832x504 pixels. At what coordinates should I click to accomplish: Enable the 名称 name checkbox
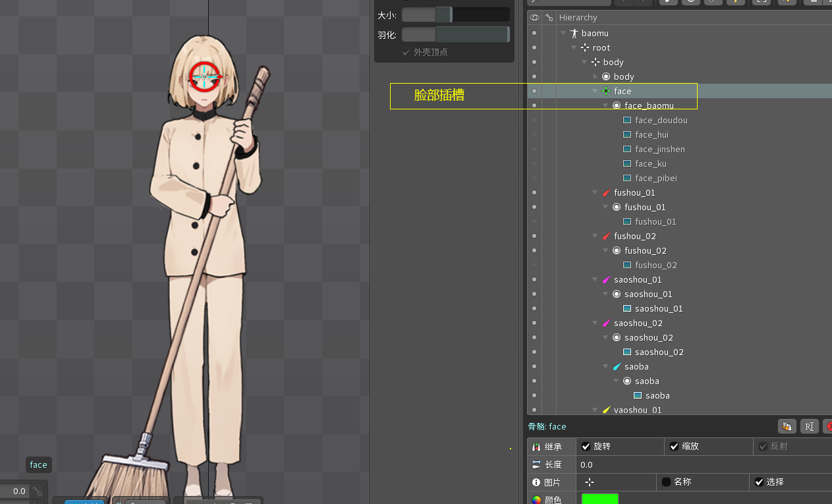tap(666, 482)
